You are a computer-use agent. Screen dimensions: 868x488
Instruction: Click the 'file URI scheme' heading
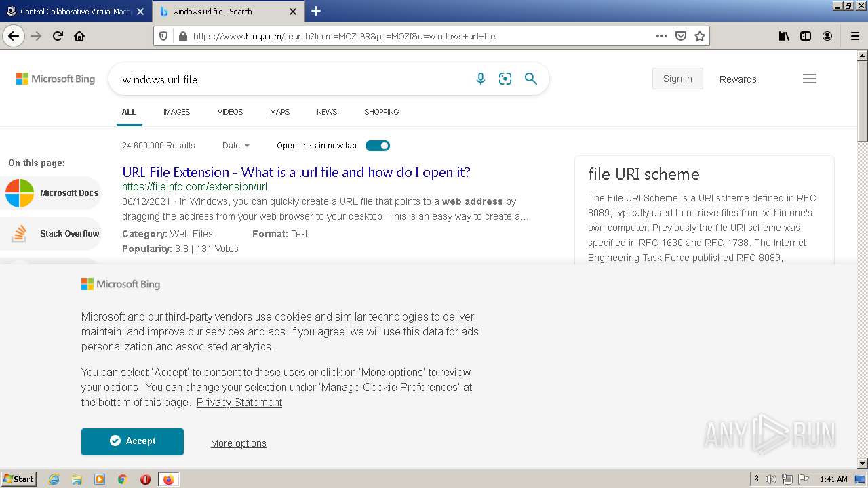click(x=644, y=174)
